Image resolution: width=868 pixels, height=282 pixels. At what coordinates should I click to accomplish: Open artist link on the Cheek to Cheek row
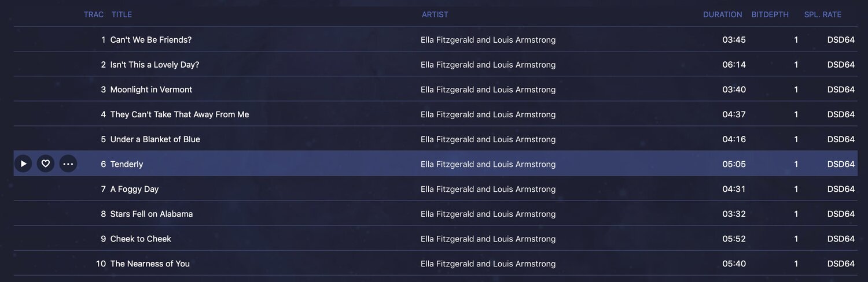(x=488, y=239)
